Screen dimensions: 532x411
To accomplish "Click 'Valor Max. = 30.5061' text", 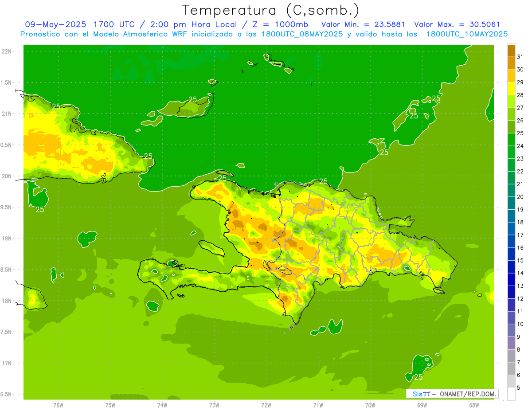I will [x=457, y=24].
